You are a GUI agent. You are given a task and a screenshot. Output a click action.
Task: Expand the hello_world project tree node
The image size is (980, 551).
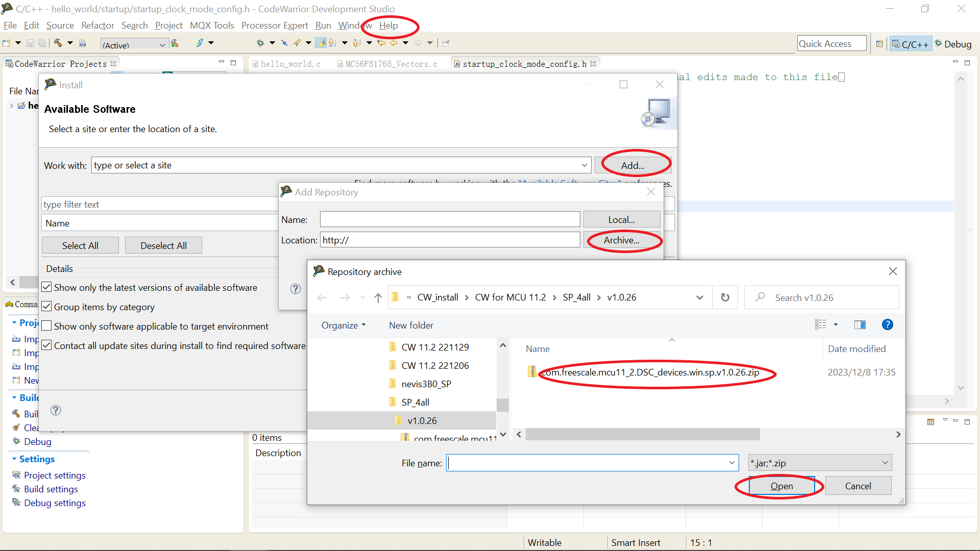(12, 106)
